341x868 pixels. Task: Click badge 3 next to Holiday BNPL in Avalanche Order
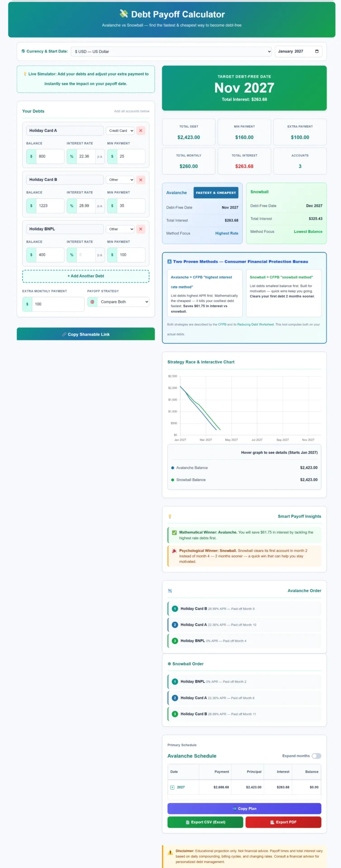tap(175, 641)
